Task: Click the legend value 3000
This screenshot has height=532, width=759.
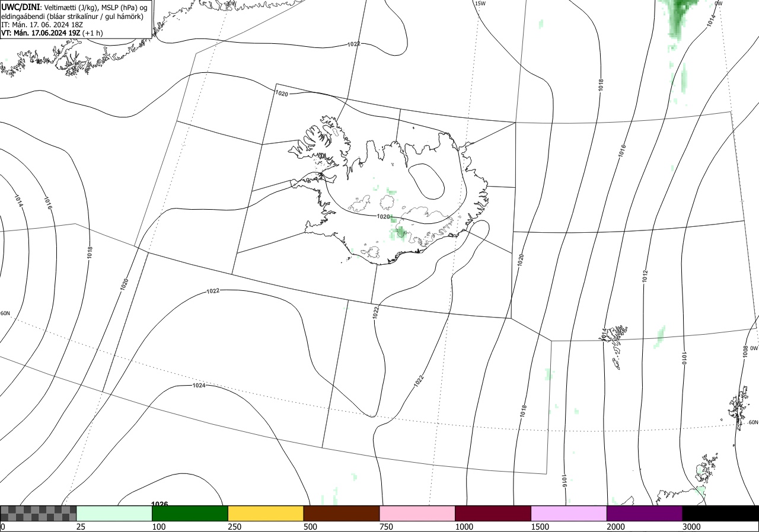Action: (691, 527)
